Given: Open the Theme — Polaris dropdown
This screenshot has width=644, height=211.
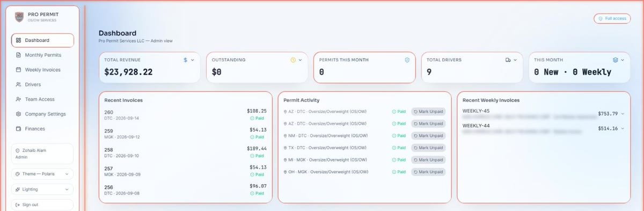Looking at the screenshot, I should tap(42, 174).
